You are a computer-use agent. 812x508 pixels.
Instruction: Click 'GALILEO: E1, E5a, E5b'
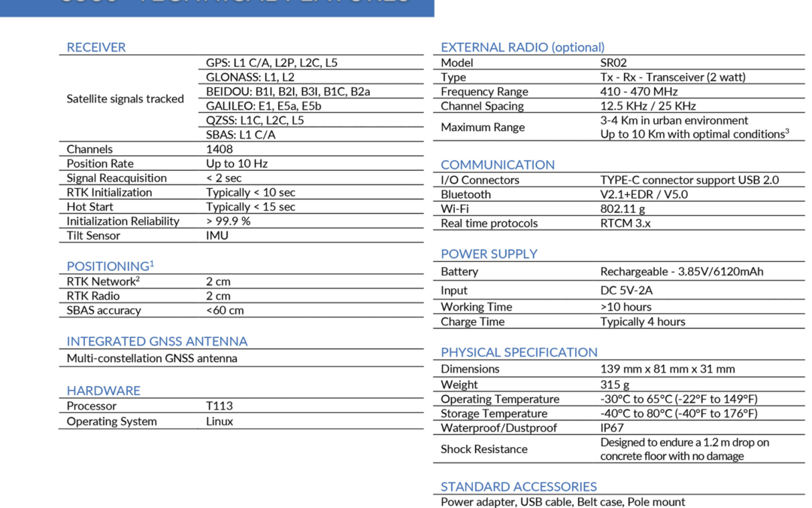[x=264, y=106]
